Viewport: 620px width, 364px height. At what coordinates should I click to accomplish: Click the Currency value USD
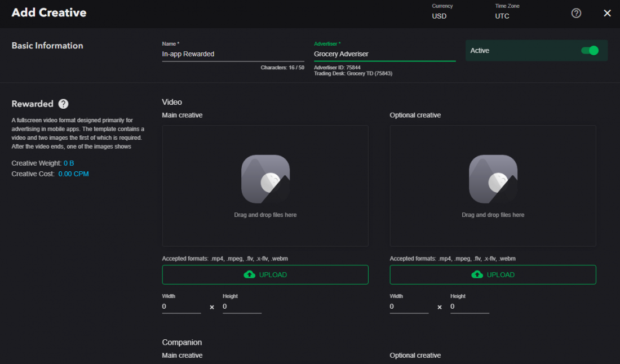pyautogui.click(x=439, y=16)
